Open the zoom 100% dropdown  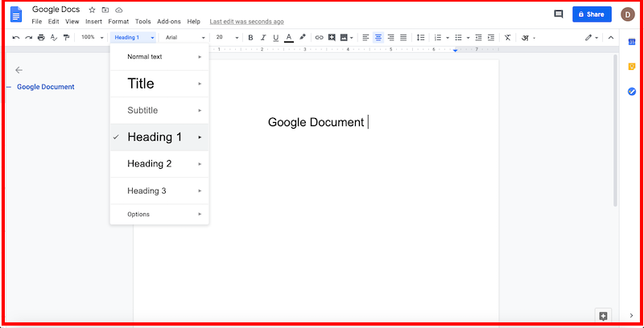(92, 37)
